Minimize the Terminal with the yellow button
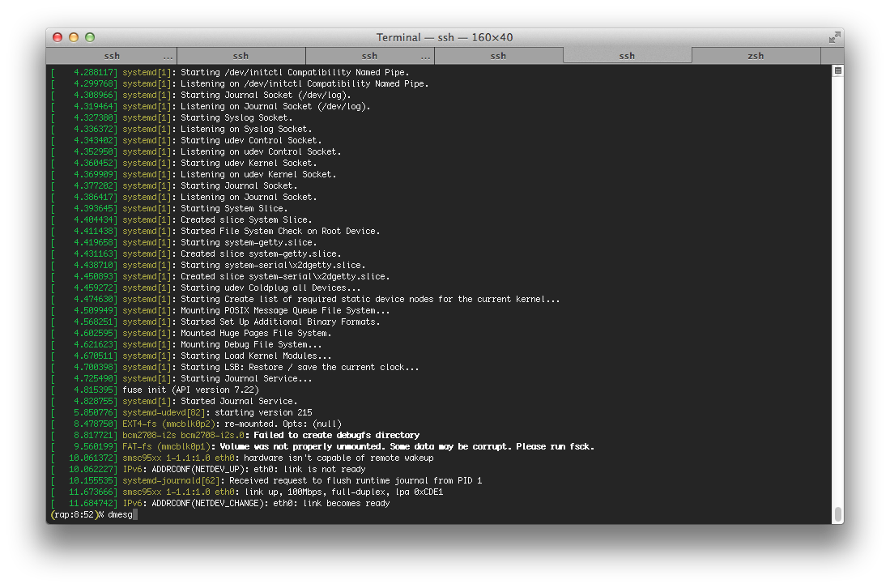The image size is (890, 588). 74,37
